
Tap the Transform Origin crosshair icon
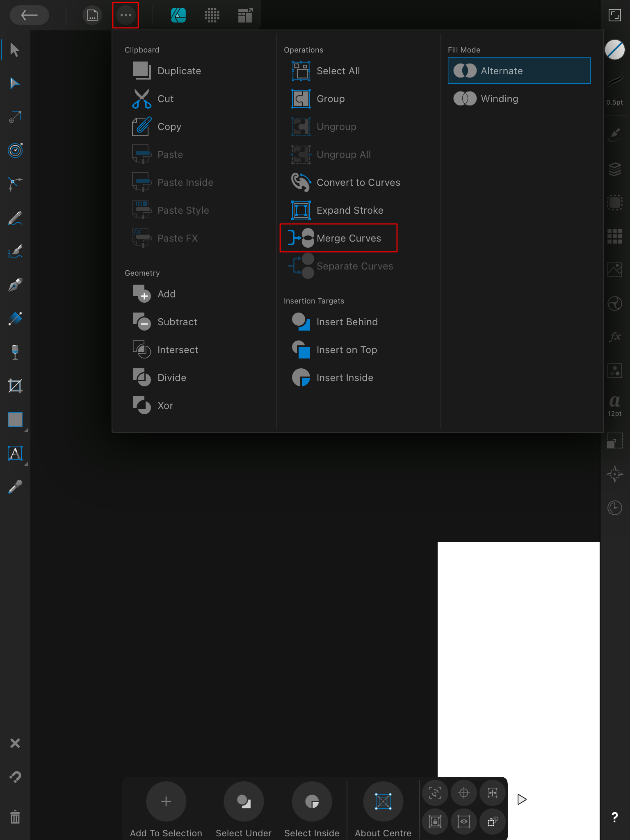[464, 793]
